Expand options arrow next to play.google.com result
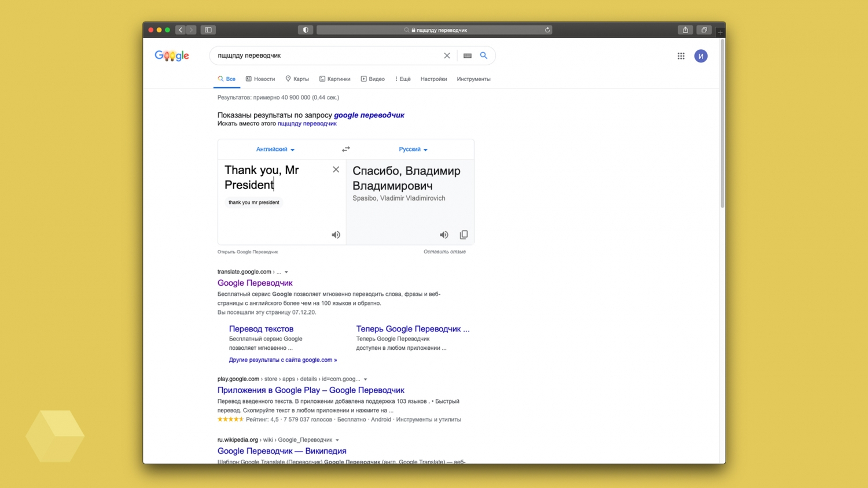Image resolution: width=868 pixels, height=488 pixels. click(x=365, y=379)
